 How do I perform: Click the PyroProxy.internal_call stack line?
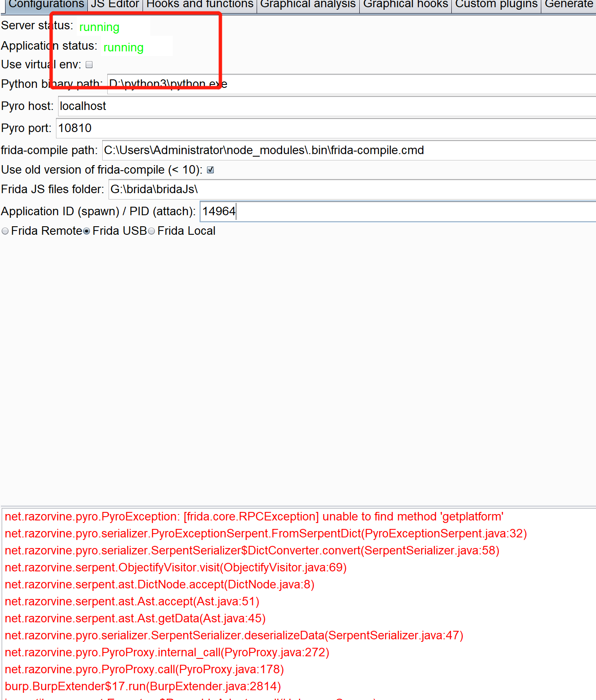pos(167,652)
